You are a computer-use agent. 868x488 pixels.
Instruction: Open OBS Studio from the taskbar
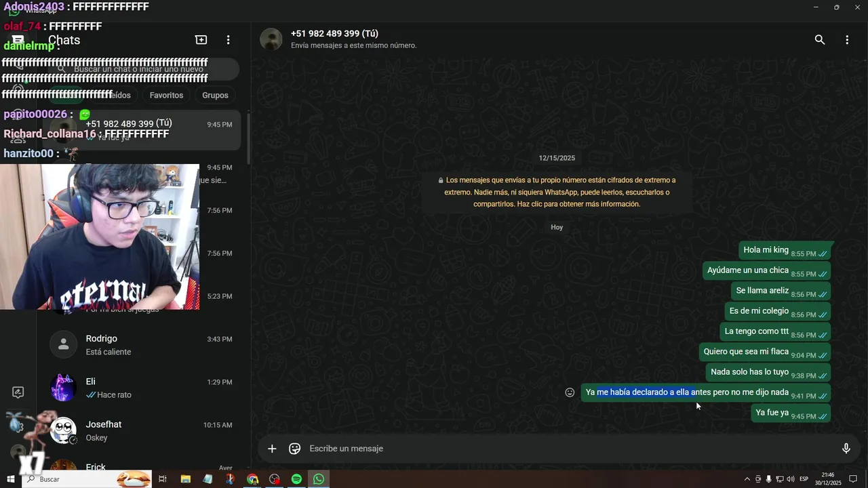(275, 479)
